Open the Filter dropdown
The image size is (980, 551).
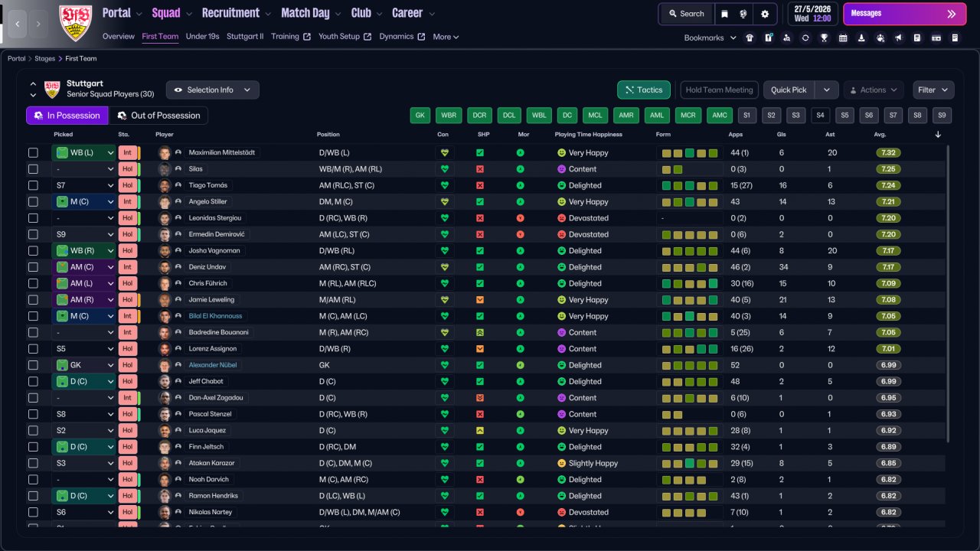point(933,90)
